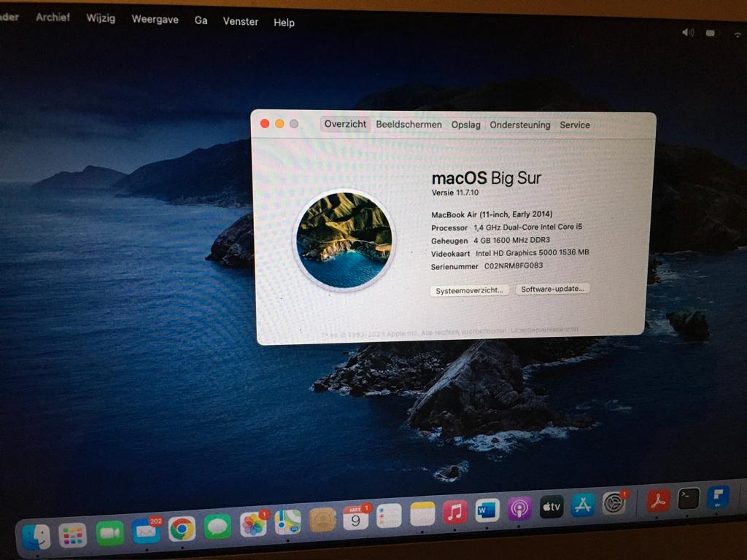The height and width of the screenshot is (560, 747).
Task: Click the volume icon in menu bar
Action: (x=687, y=32)
